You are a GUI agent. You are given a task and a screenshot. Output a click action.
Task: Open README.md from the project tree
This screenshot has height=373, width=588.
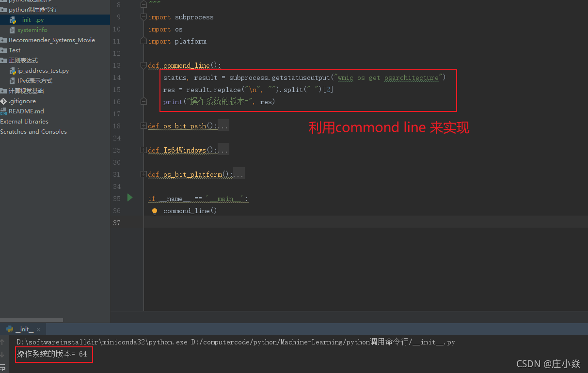26,111
